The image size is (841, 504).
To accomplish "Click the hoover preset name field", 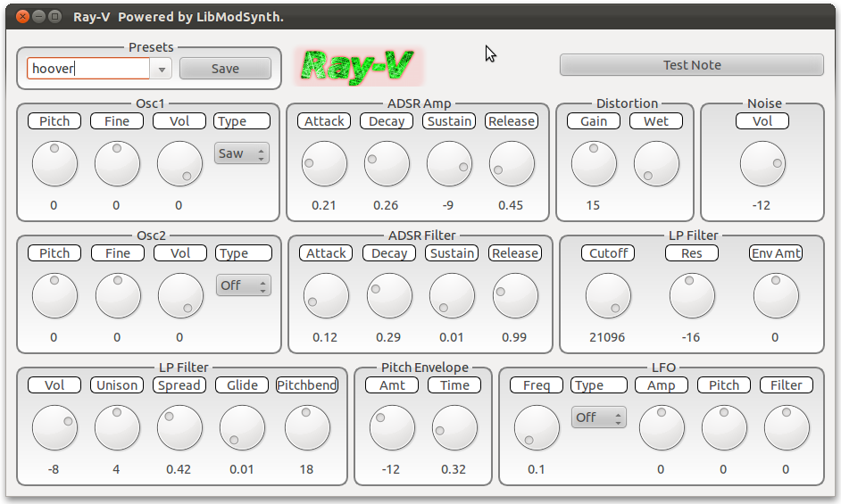I will tap(87, 69).
